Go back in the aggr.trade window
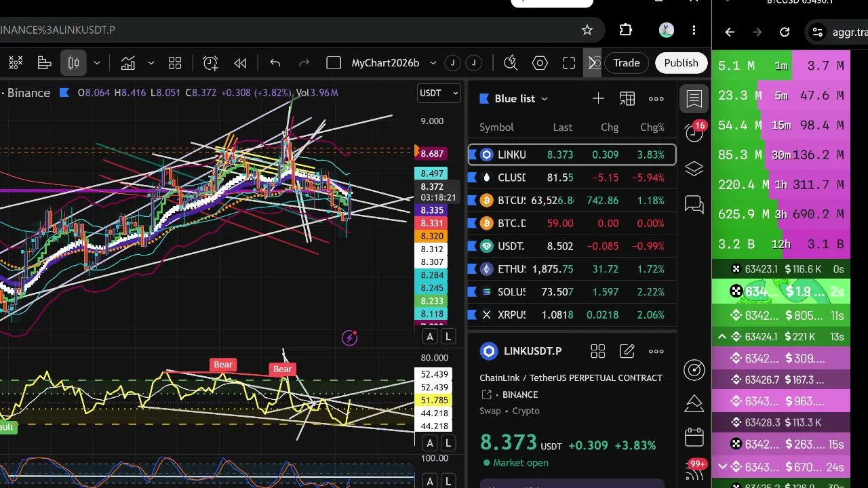 click(x=730, y=32)
